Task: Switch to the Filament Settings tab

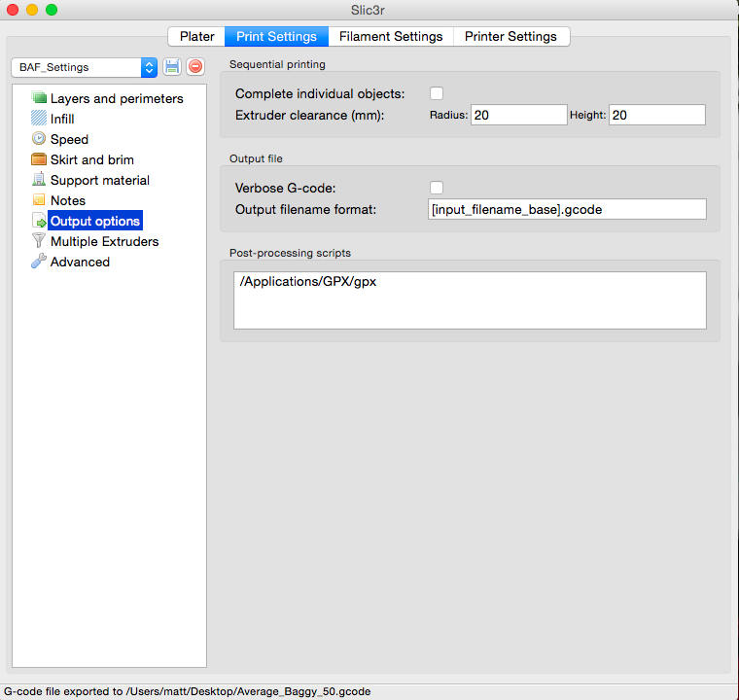Action: click(x=390, y=36)
